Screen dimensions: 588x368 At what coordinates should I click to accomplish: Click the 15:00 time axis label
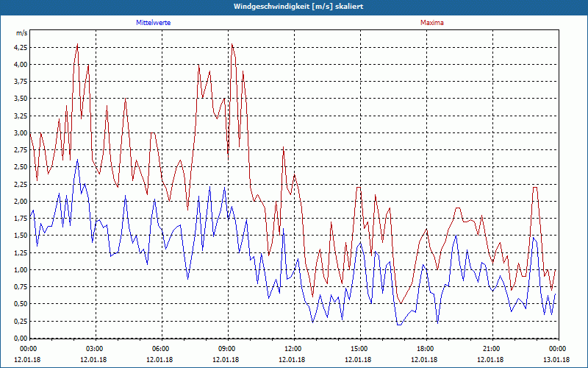click(360, 349)
